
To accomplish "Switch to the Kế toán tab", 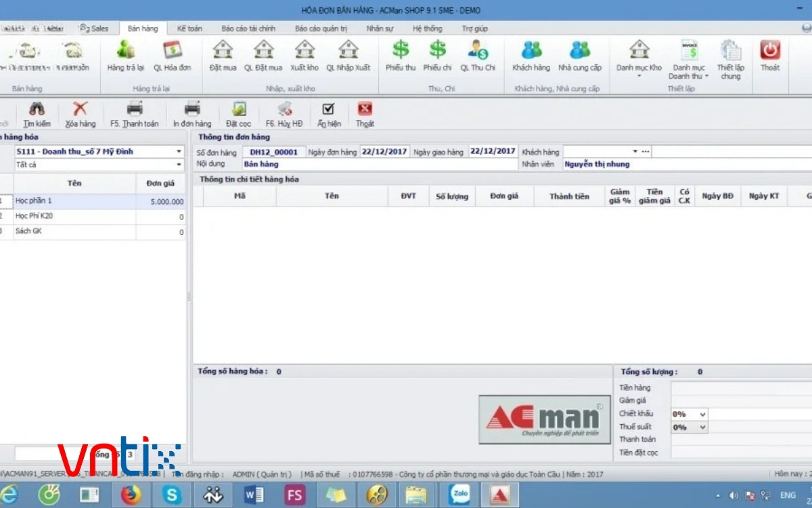I will pos(190,28).
